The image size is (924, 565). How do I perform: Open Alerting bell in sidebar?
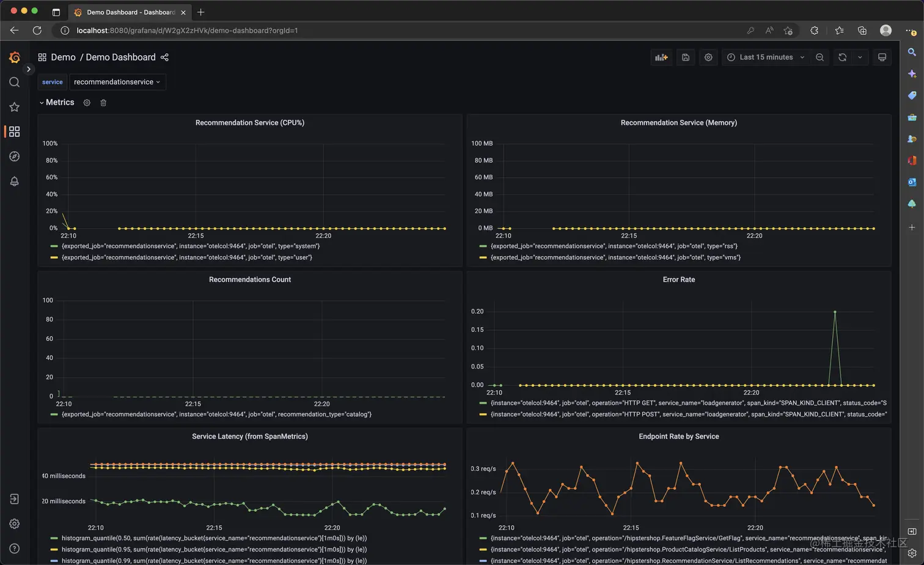[15, 182]
